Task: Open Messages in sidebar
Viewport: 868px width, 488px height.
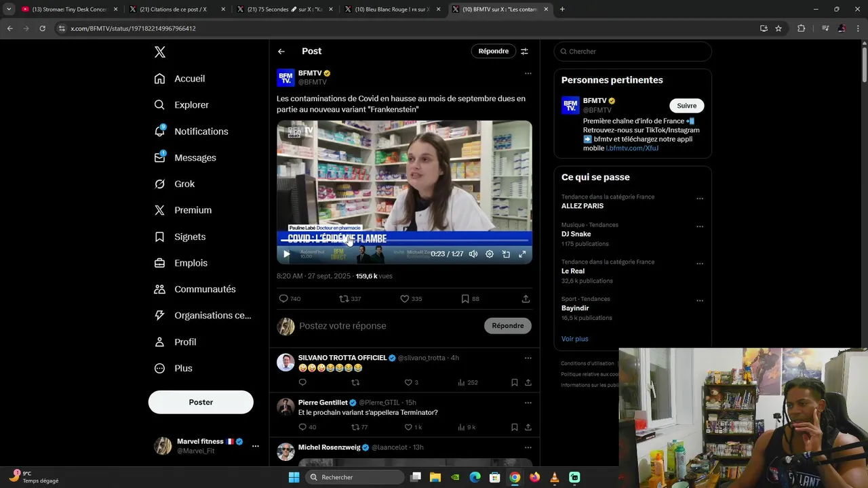Action: click(185, 157)
